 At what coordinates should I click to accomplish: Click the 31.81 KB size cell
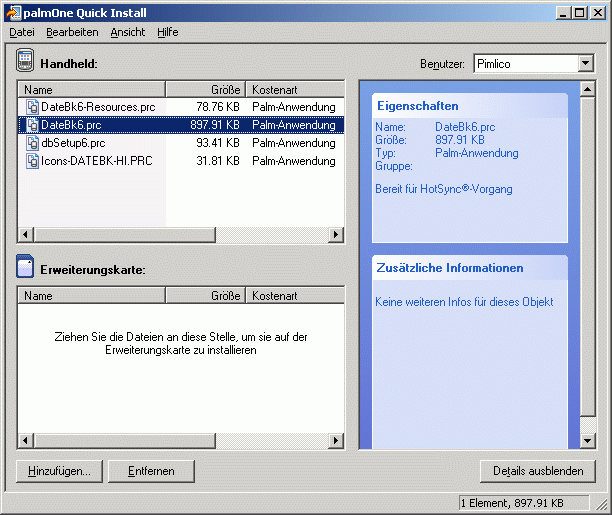[218, 161]
